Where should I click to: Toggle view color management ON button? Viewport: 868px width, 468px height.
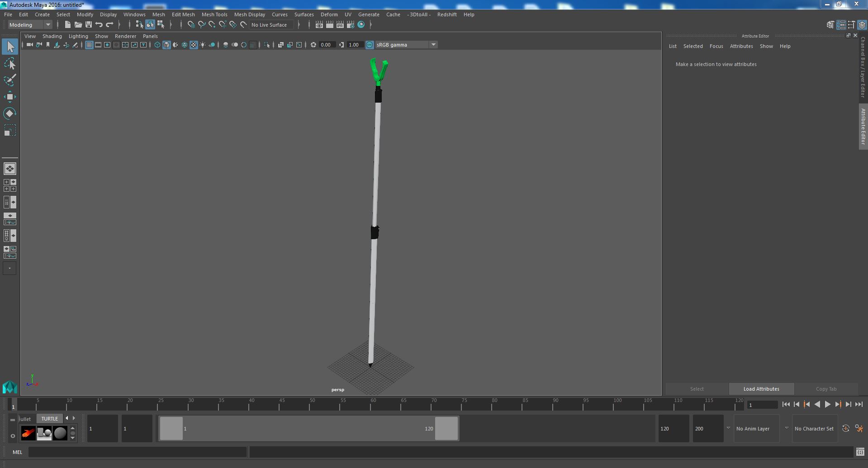(x=370, y=45)
